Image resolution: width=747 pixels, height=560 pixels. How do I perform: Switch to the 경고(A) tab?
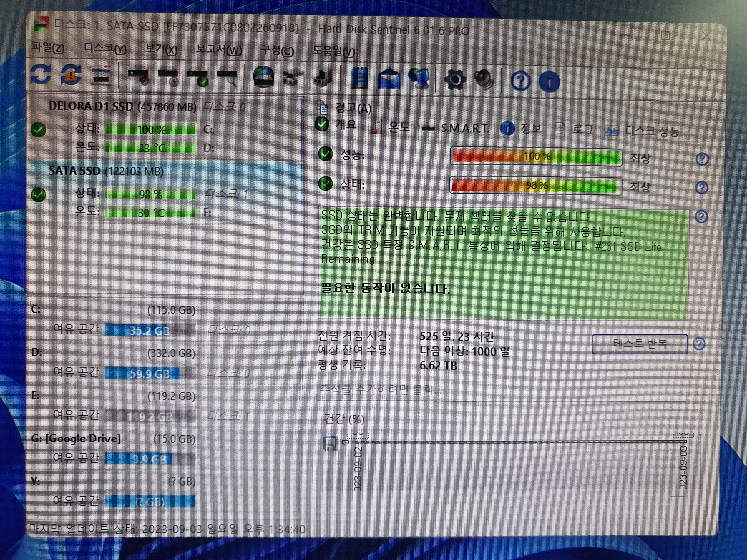[x=343, y=108]
